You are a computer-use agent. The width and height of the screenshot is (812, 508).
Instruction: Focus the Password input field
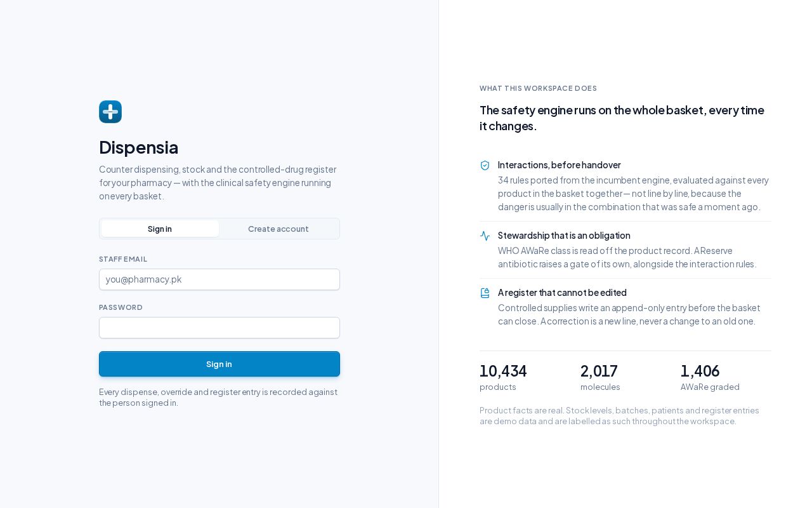219,328
